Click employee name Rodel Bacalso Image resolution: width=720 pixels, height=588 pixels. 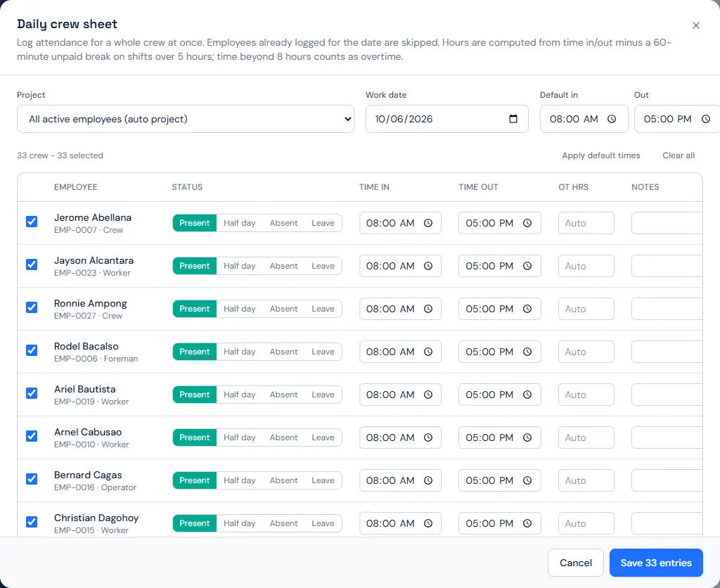(86, 346)
